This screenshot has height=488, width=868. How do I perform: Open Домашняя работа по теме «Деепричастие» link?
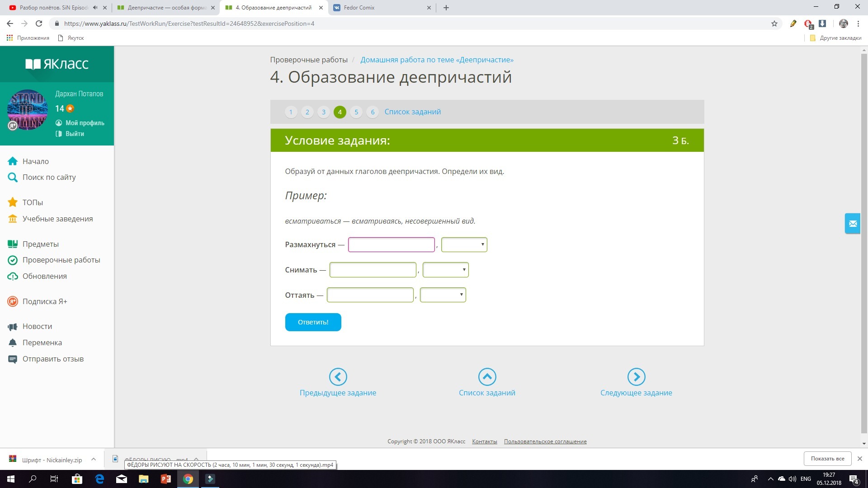(x=437, y=60)
